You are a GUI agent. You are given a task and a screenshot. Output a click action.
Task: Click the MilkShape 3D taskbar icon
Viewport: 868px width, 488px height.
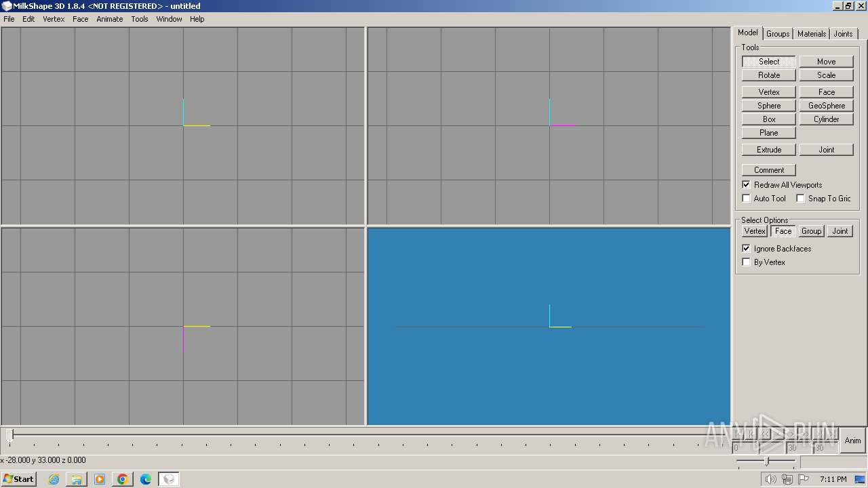169,479
